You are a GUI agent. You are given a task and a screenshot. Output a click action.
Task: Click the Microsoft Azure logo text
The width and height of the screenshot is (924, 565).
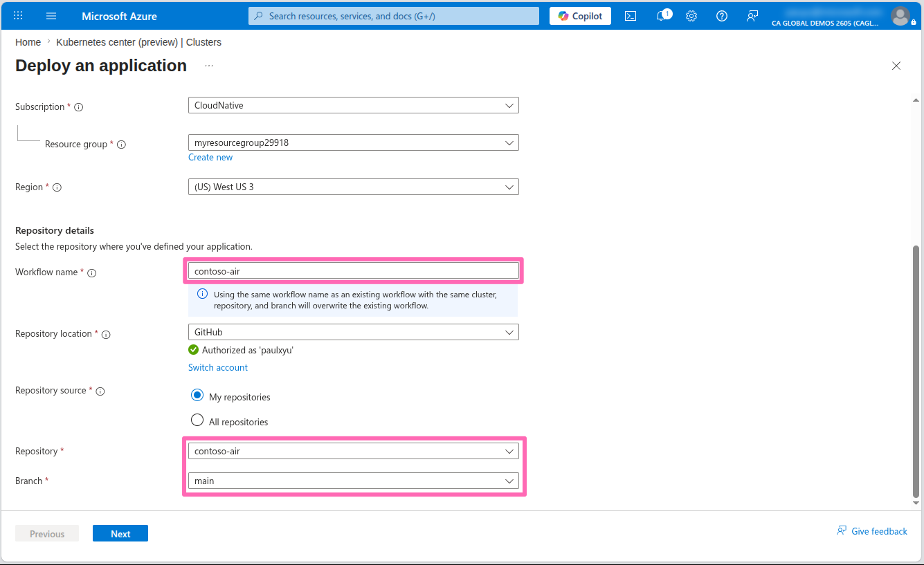tap(119, 16)
